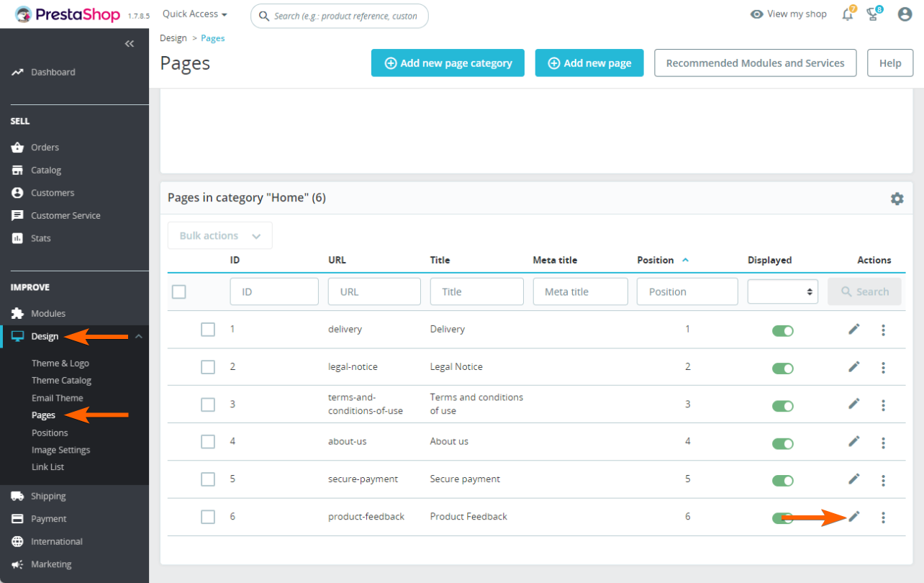Open the Displayed filter dropdown
924x583 pixels.
pyautogui.click(x=782, y=291)
